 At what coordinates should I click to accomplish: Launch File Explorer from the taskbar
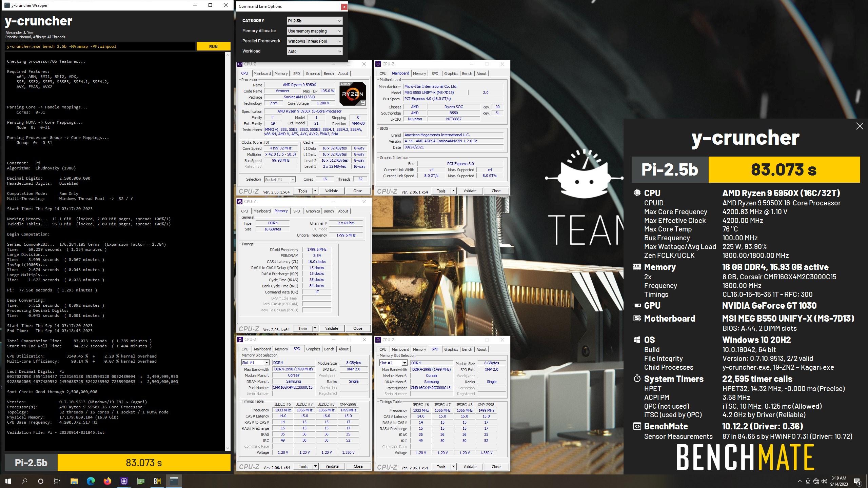[74, 481]
